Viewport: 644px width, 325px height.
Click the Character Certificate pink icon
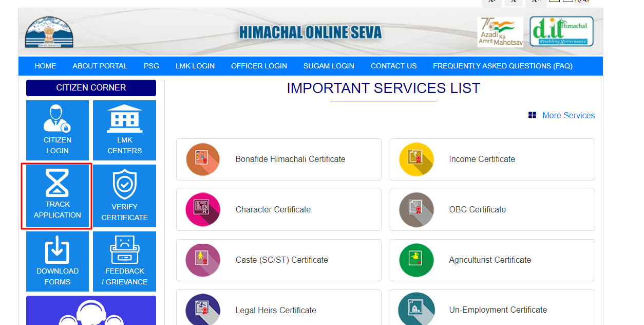pos(202,210)
